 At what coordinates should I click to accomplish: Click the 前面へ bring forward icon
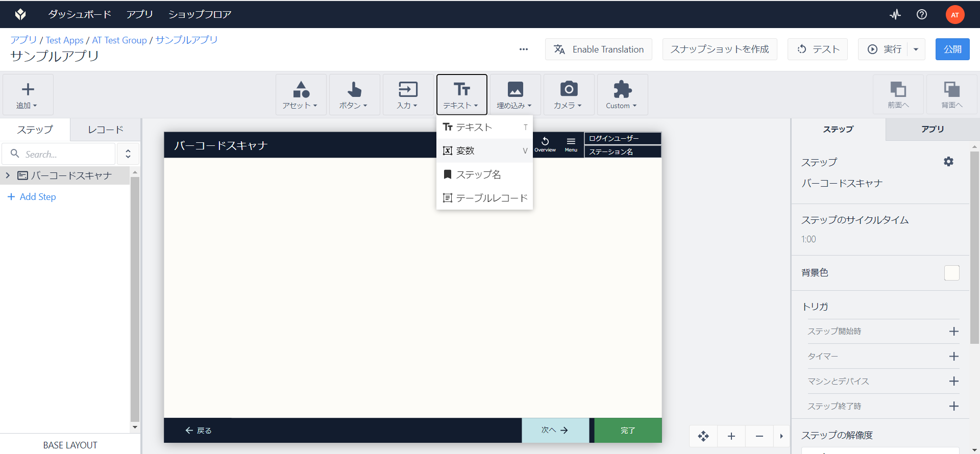tap(898, 95)
